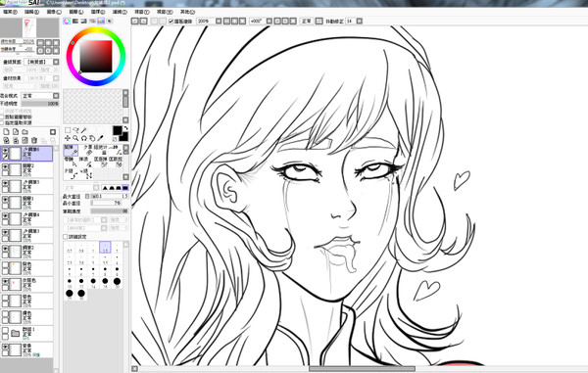The image size is (588, 373).
Task: Reset canvas zoom in the toolbar
Action: [243, 21]
